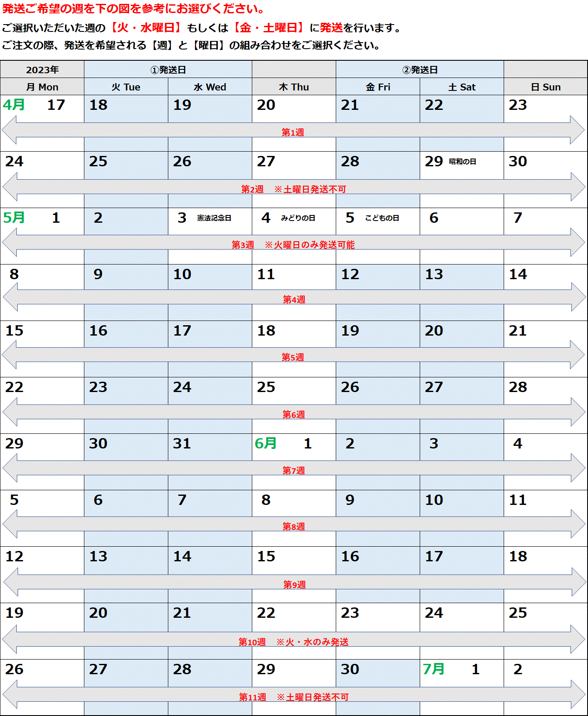588x716 pixels.
Task: Click the 月 Mon column header
Action: 42,87
